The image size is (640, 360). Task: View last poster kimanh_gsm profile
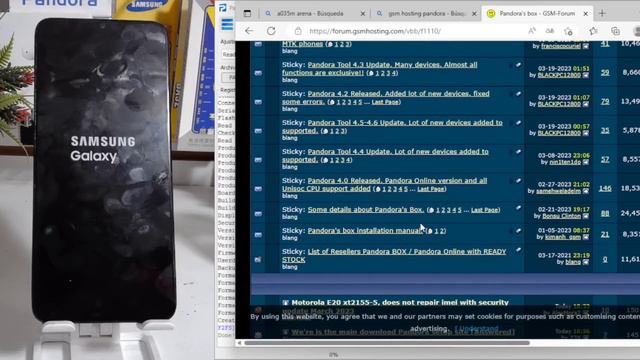562,237
